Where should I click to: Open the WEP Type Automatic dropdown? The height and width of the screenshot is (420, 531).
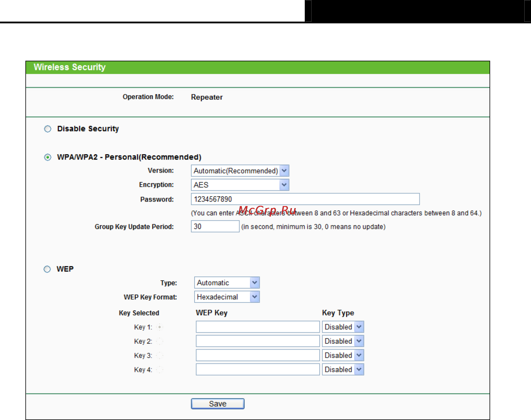click(x=227, y=283)
